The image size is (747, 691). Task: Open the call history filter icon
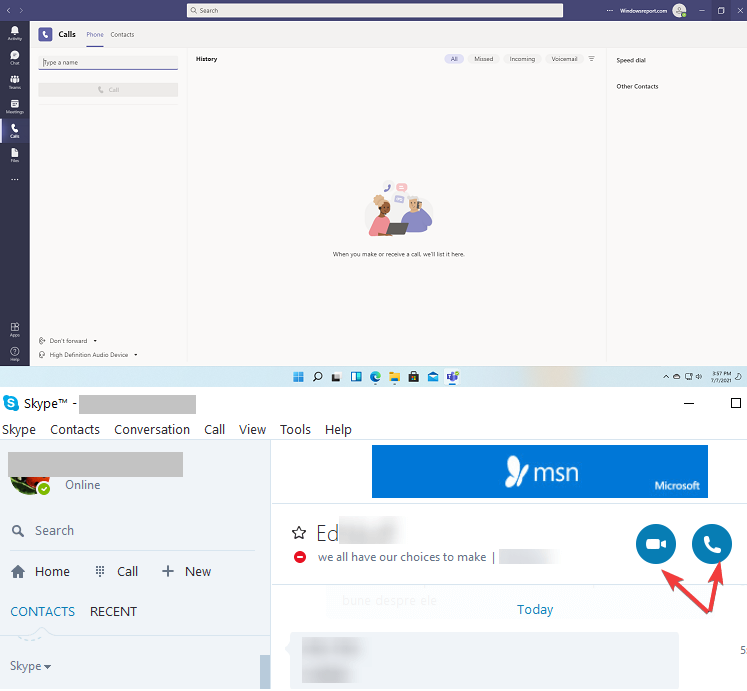click(x=591, y=59)
